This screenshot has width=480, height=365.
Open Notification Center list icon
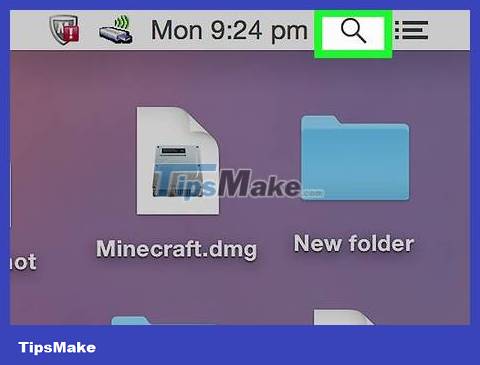coord(412,30)
